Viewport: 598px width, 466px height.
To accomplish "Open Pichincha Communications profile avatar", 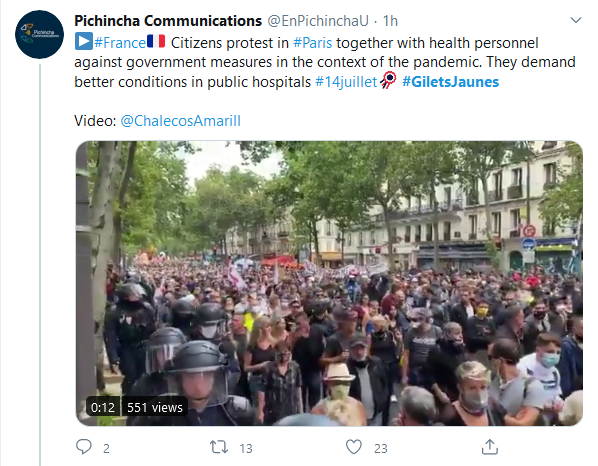I will 40,35.
